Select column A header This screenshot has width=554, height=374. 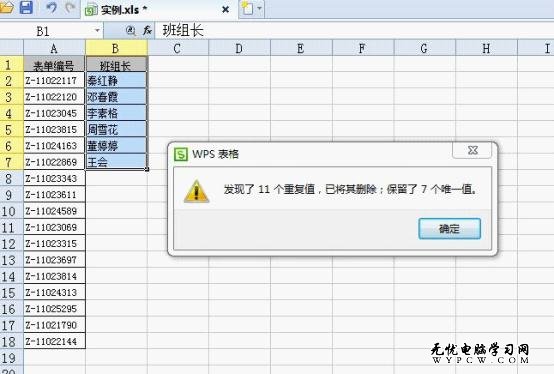pyautogui.click(x=54, y=48)
